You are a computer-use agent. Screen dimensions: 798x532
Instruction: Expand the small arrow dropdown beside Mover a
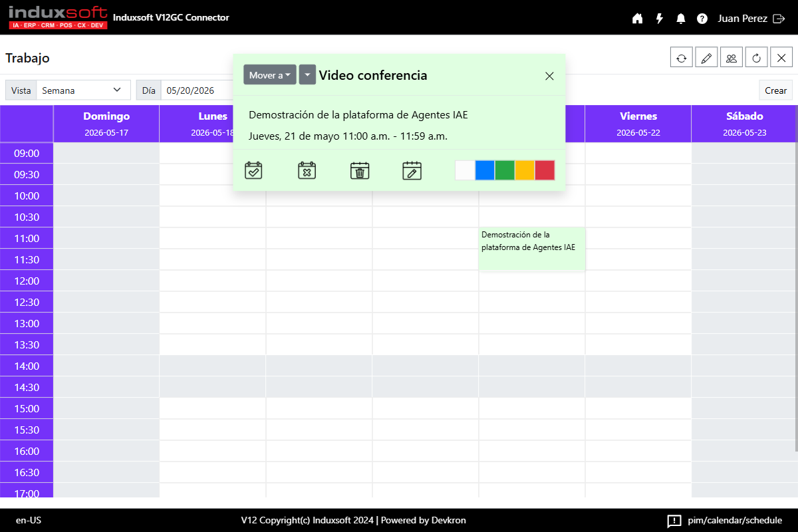[307, 75]
